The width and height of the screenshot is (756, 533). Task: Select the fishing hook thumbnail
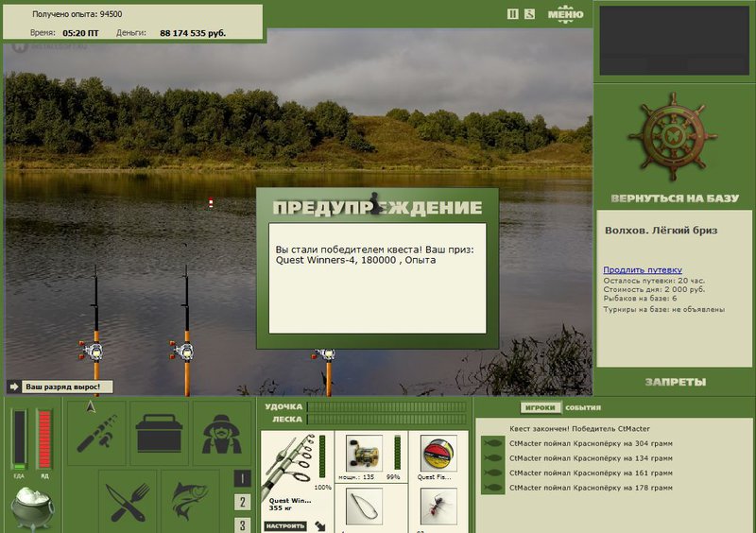364,506
